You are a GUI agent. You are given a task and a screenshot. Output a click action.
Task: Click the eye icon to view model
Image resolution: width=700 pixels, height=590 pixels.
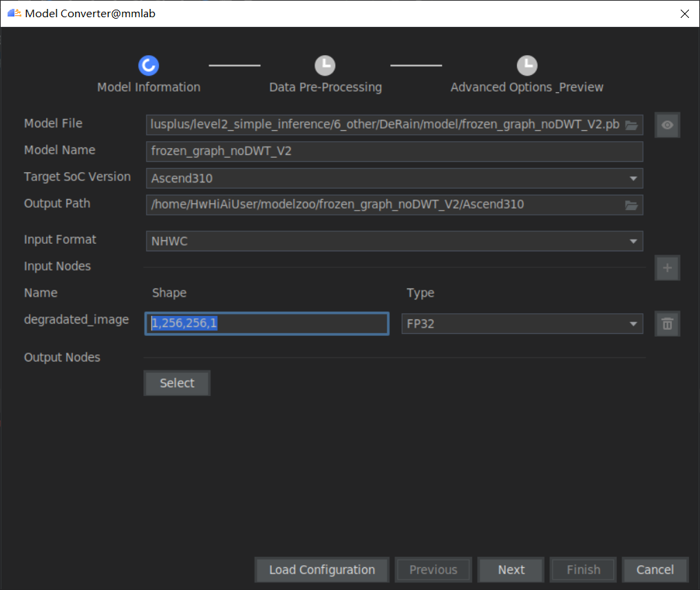(x=667, y=125)
